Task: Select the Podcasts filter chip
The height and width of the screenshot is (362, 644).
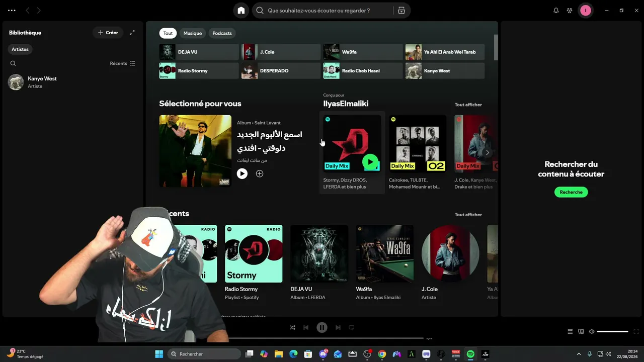Action: click(222, 33)
